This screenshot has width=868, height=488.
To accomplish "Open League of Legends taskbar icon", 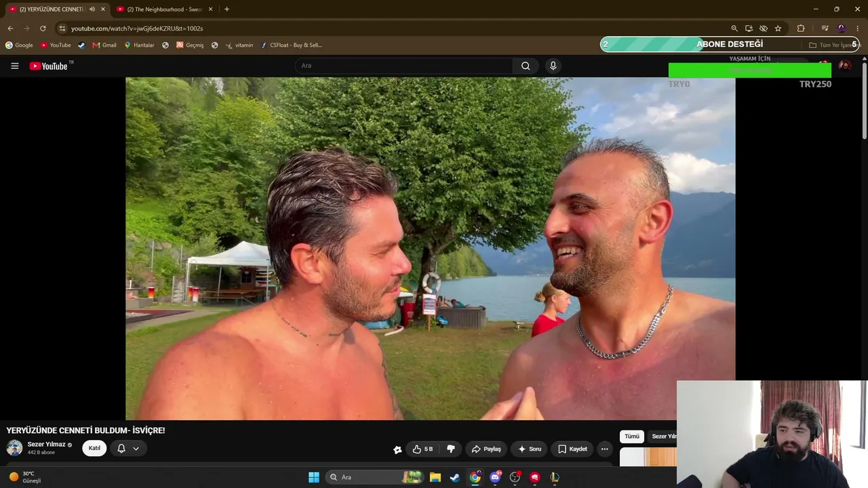I will 555,477.
